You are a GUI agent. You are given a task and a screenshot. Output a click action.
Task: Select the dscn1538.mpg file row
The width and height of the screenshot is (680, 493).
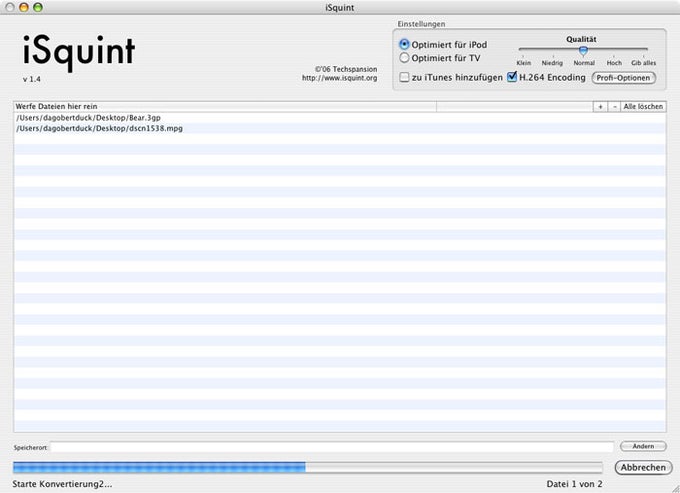pos(340,128)
